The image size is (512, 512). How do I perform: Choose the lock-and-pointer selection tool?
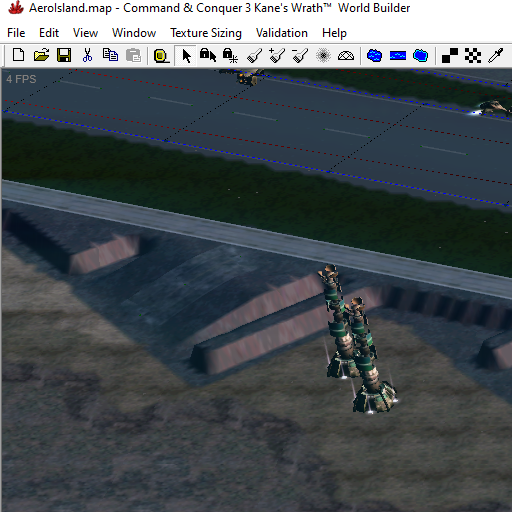click(x=208, y=55)
